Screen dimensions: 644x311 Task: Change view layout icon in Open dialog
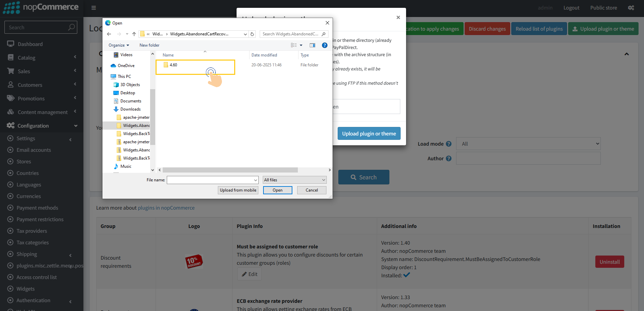pos(294,45)
